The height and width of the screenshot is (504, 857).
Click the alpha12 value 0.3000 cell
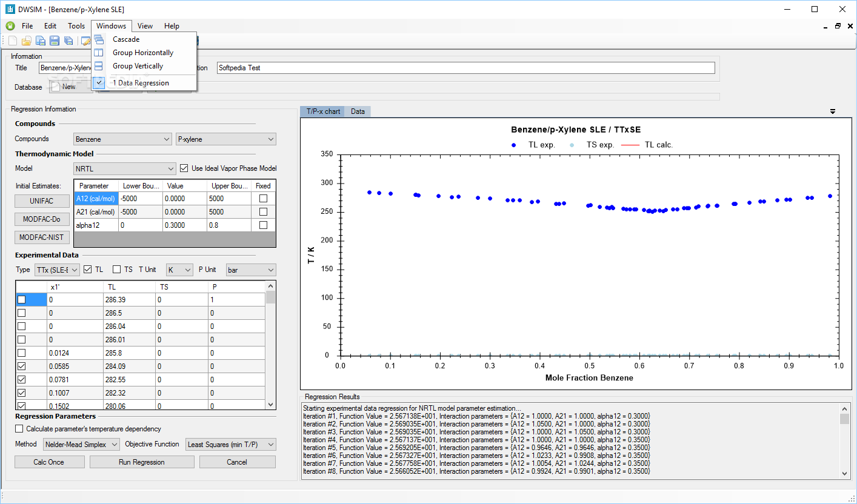(x=185, y=225)
